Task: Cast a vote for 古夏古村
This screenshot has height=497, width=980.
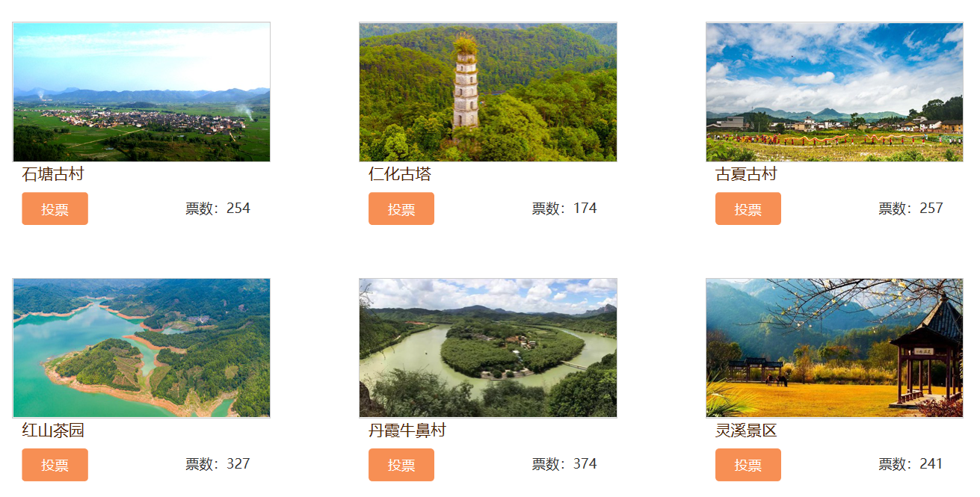Action: coord(748,209)
